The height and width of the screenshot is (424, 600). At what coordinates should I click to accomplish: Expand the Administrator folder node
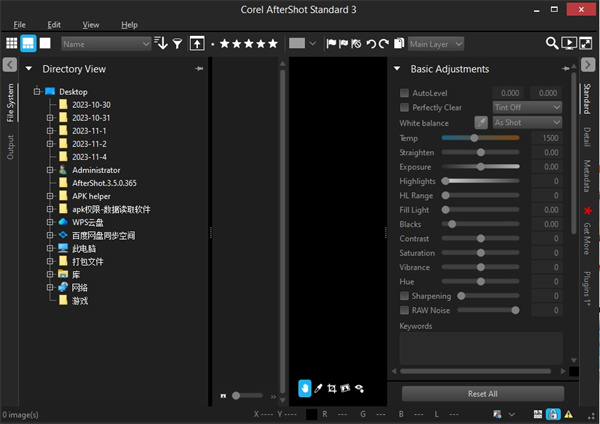click(x=50, y=170)
